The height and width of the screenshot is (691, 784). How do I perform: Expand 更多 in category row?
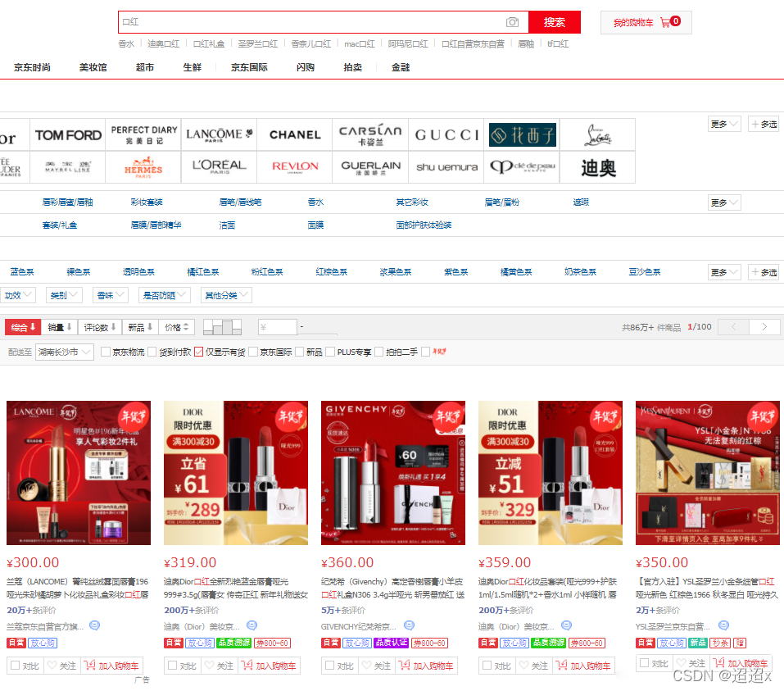tap(724, 202)
